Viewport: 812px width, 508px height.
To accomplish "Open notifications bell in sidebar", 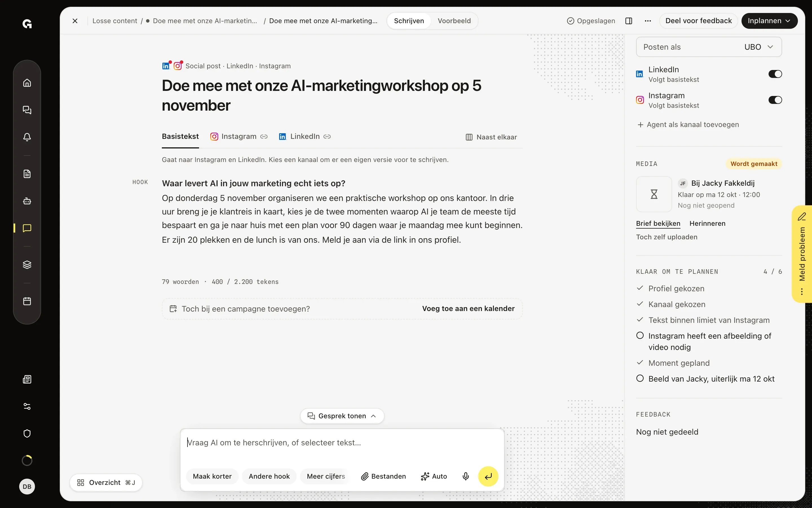I will [27, 137].
